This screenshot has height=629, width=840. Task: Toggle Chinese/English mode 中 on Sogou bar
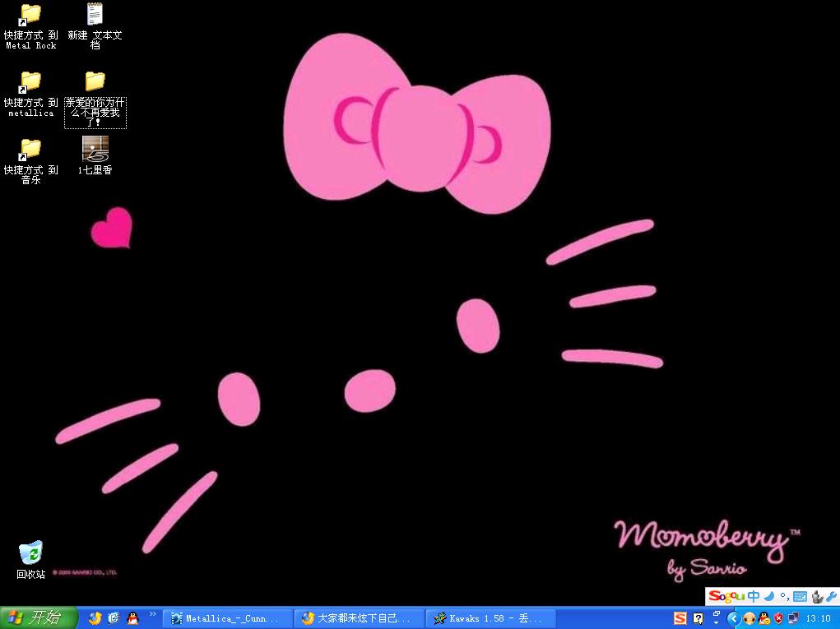tap(754, 596)
